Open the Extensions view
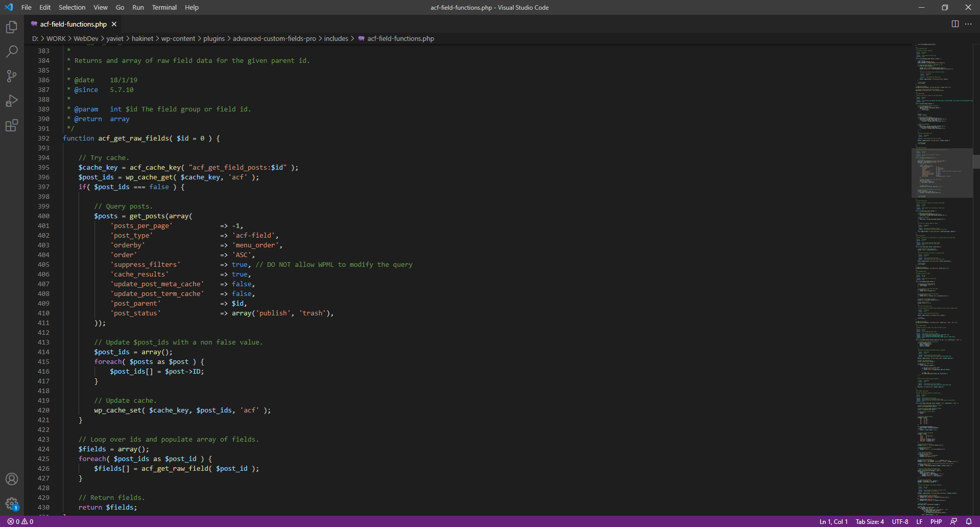Image resolution: width=980 pixels, height=527 pixels. coord(12,125)
